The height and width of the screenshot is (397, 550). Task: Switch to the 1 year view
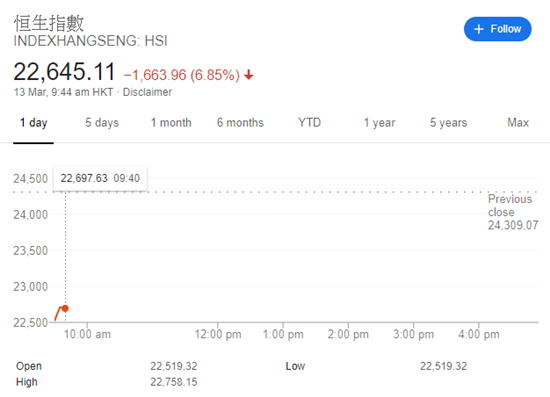pyautogui.click(x=379, y=123)
